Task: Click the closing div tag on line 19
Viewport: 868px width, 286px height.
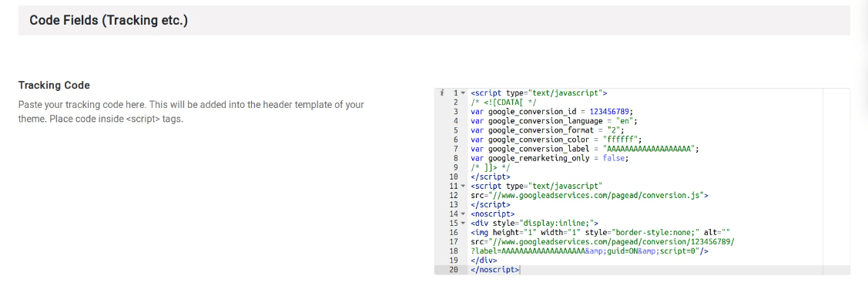Action: click(484, 261)
